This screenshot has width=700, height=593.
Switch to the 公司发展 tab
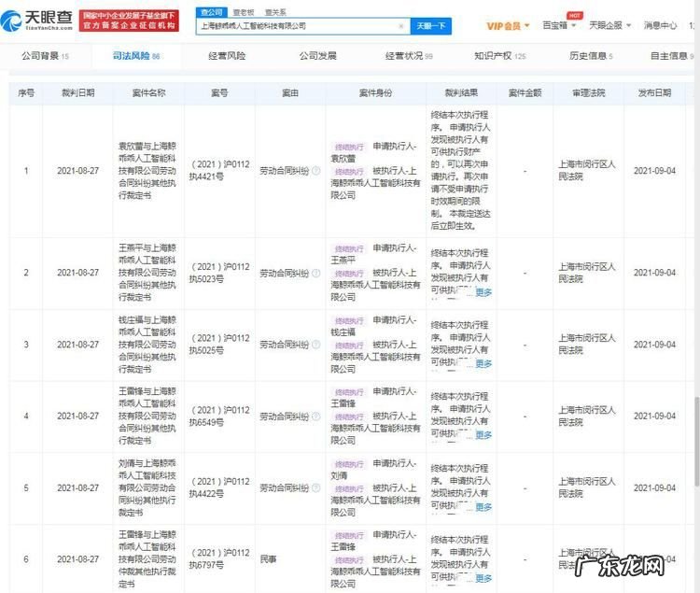tap(318, 56)
